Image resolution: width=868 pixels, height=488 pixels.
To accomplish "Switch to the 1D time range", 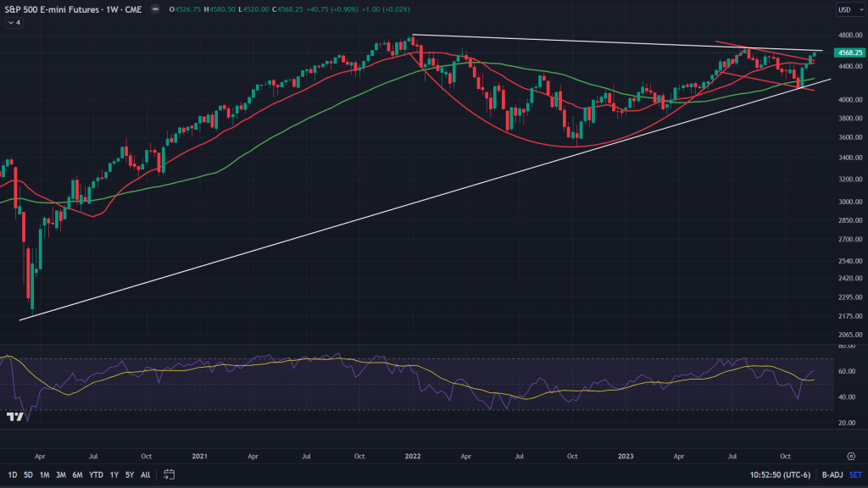I will tap(13, 474).
